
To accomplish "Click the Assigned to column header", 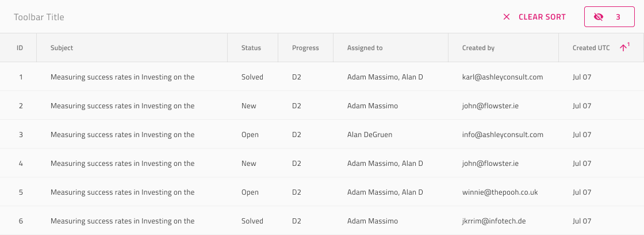I will coord(365,48).
